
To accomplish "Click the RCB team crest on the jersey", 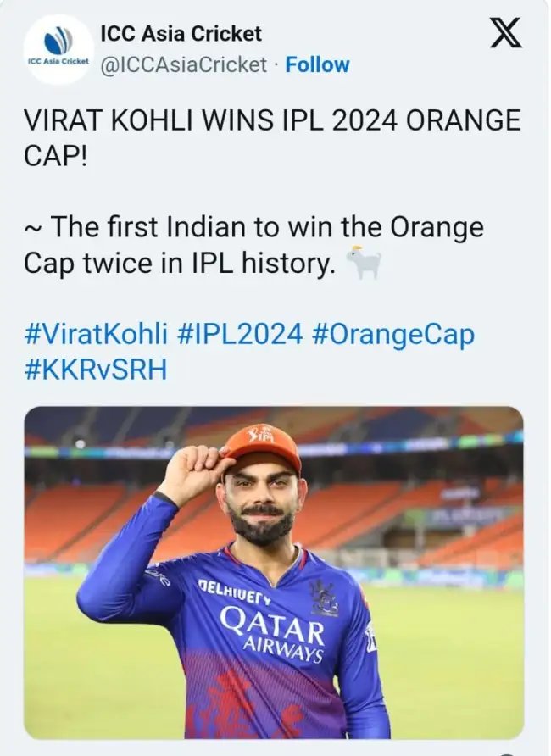I will (324, 598).
